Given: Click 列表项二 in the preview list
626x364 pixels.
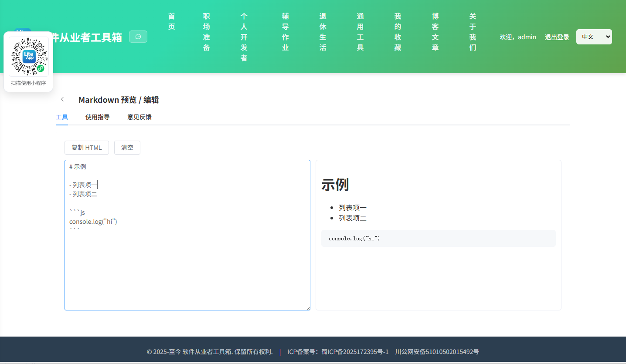Looking at the screenshot, I should (353, 218).
